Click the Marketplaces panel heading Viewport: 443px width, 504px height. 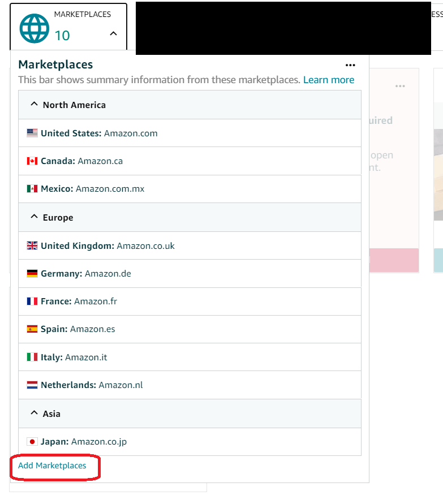[55, 64]
